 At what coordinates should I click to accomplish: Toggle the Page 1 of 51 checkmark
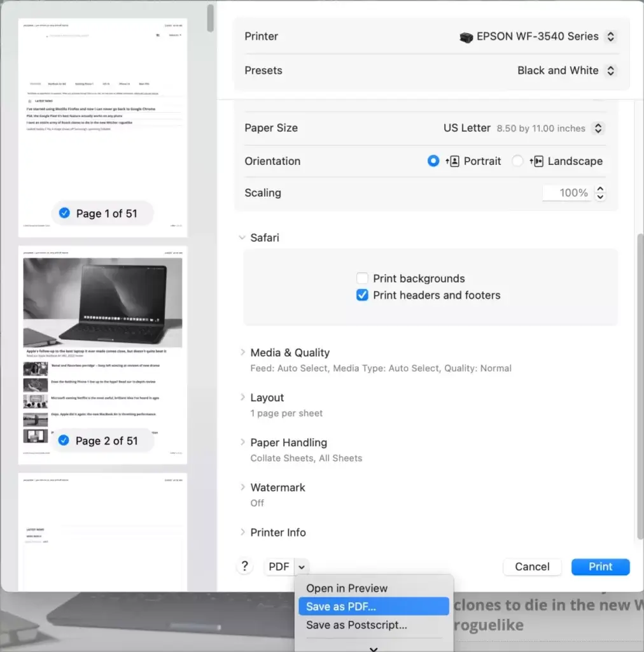(x=64, y=213)
